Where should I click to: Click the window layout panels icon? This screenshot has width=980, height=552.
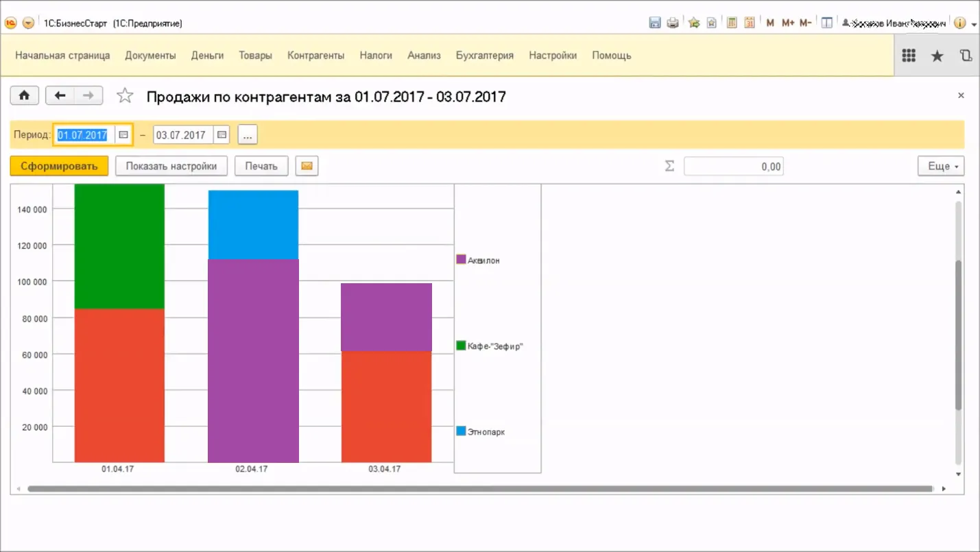click(x=827, y=23)
